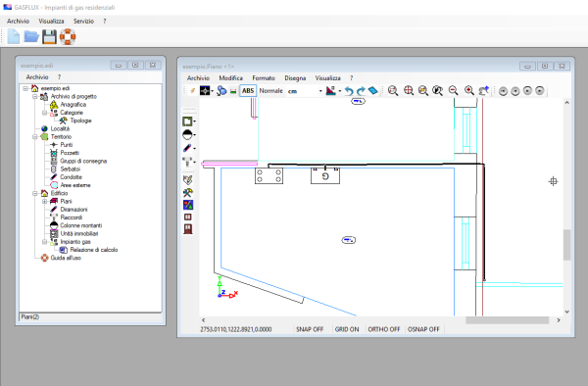
Task: Click the lifebuoy help icon
Action: point(68,37)
